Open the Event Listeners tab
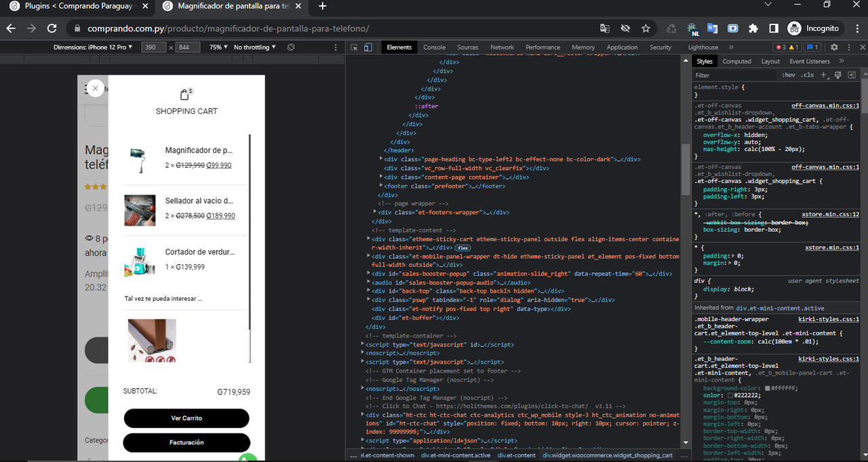The width and height of the screenshot is (868, 462). tap(810, 61)
